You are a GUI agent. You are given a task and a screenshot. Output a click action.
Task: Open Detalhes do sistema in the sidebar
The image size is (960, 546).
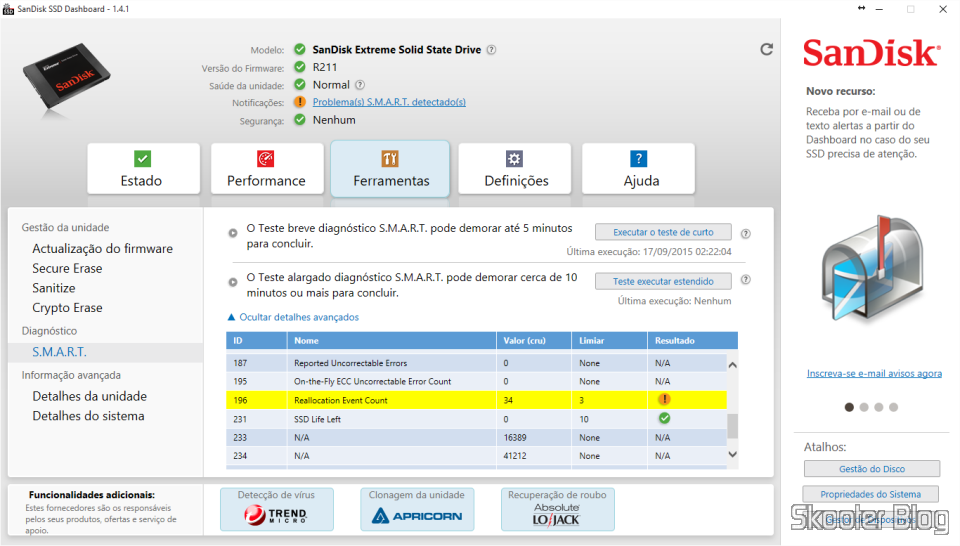tap(88, 416)
